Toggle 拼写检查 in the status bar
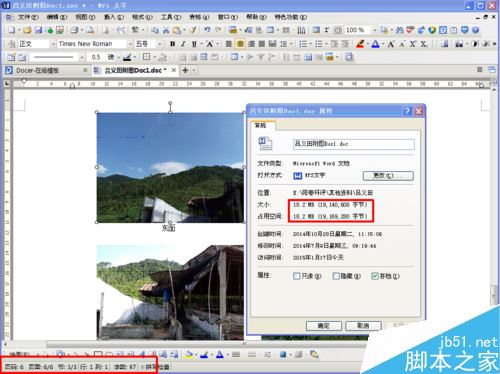Image resolution: width=500 pixels, height=374 pixels. click(156, 367)
